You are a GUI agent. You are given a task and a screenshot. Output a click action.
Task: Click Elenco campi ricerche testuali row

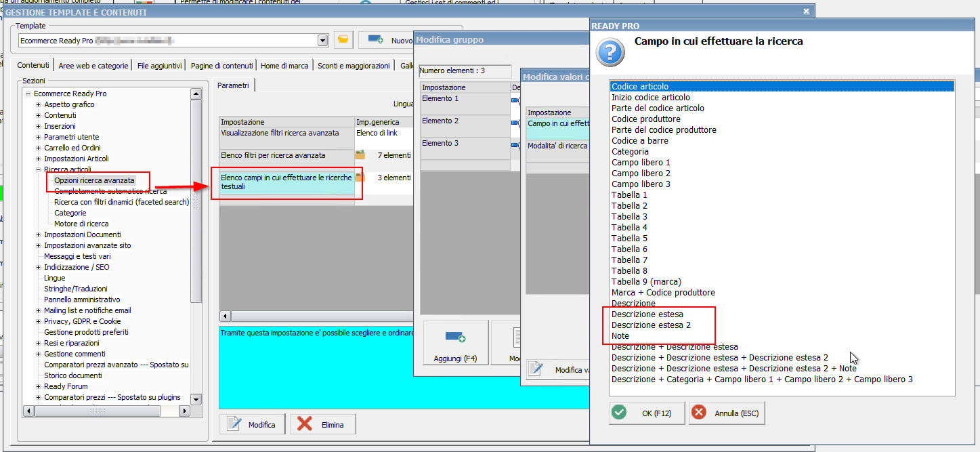click(x=287, y=183)
